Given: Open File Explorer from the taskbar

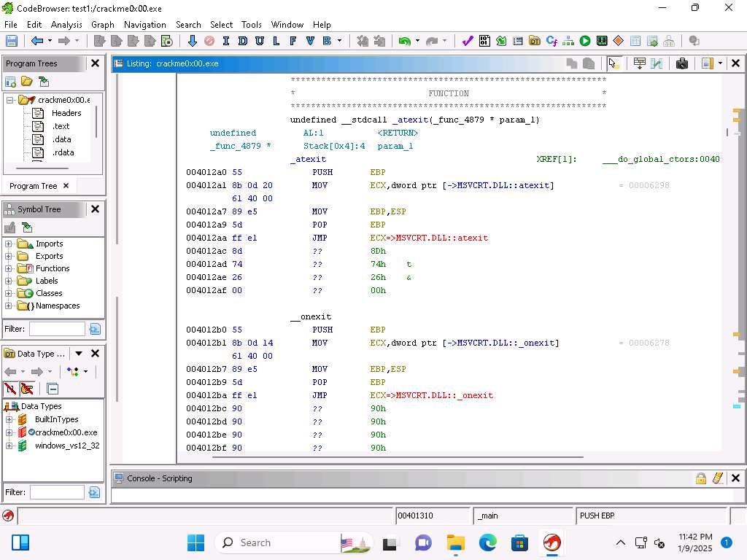Looking at the screenshot, I should pos(456,542).
